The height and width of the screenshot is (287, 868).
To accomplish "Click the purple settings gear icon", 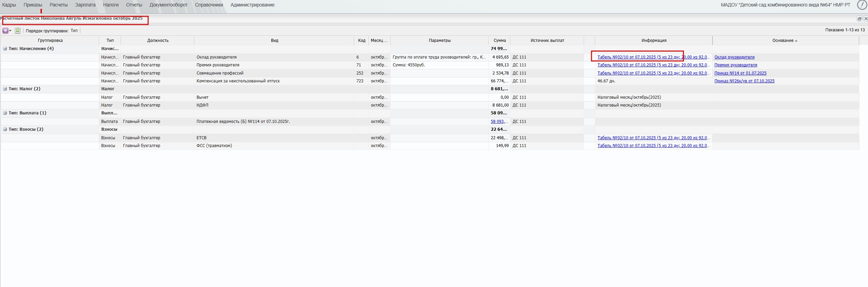I will tap(5, 31).
